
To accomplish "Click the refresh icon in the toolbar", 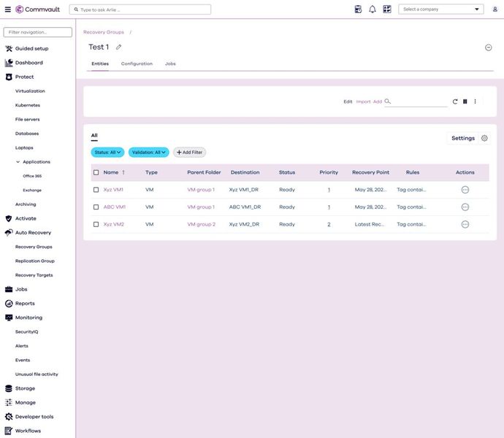I will point(455,101).
